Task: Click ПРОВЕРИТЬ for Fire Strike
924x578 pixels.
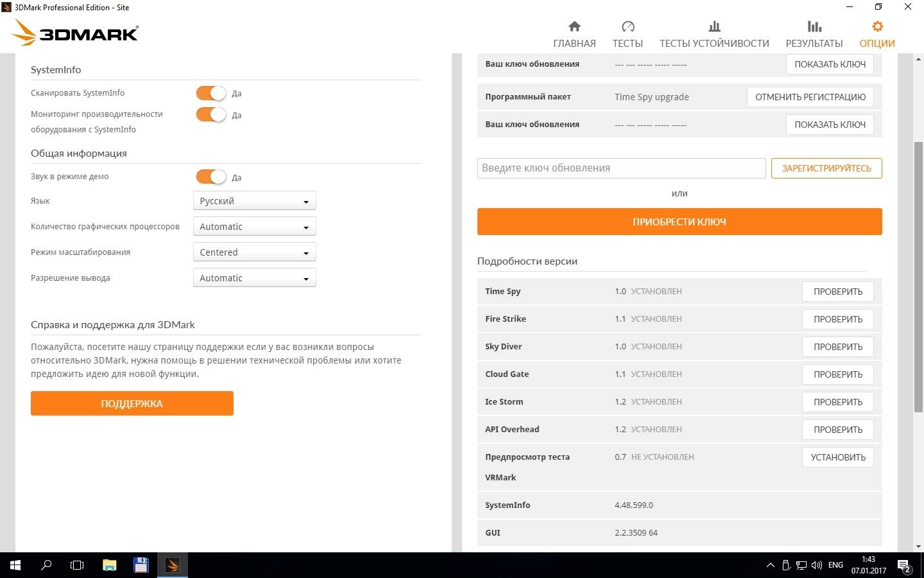Action: (837, 319)
